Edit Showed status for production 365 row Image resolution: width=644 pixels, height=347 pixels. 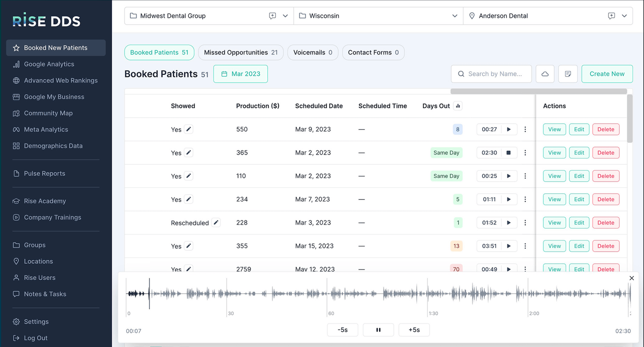[189, 153]
